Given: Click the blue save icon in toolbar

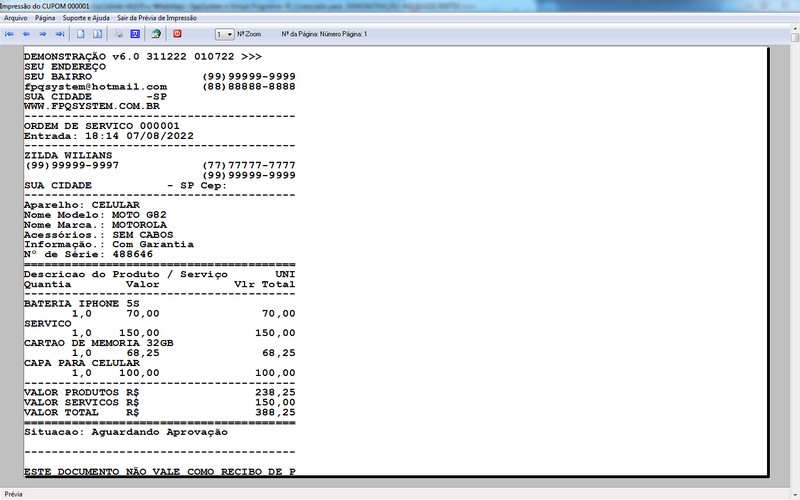Looking at the screenshot, I should (135, 34).
